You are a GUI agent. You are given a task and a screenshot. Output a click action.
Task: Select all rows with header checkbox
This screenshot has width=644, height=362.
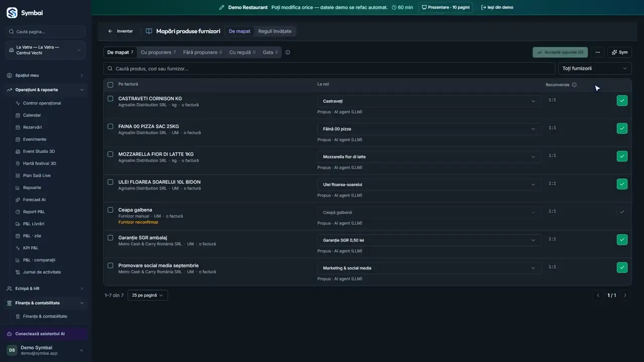[111, 84]
